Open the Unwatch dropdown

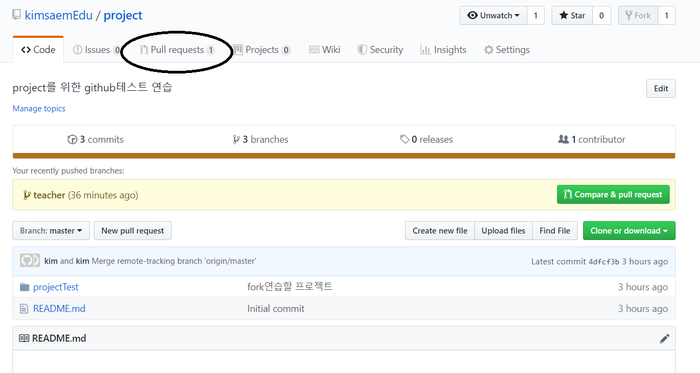tap(493, 16)
